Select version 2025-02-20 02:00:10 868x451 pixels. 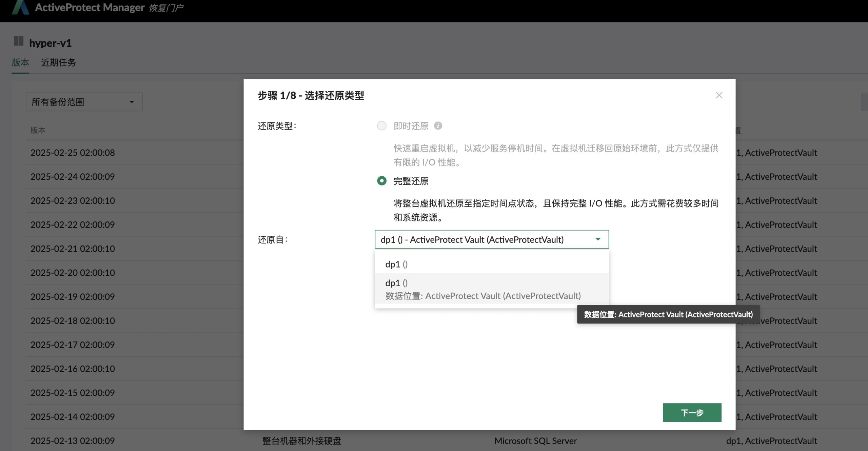pyautogui.click(x=73, y=273)
